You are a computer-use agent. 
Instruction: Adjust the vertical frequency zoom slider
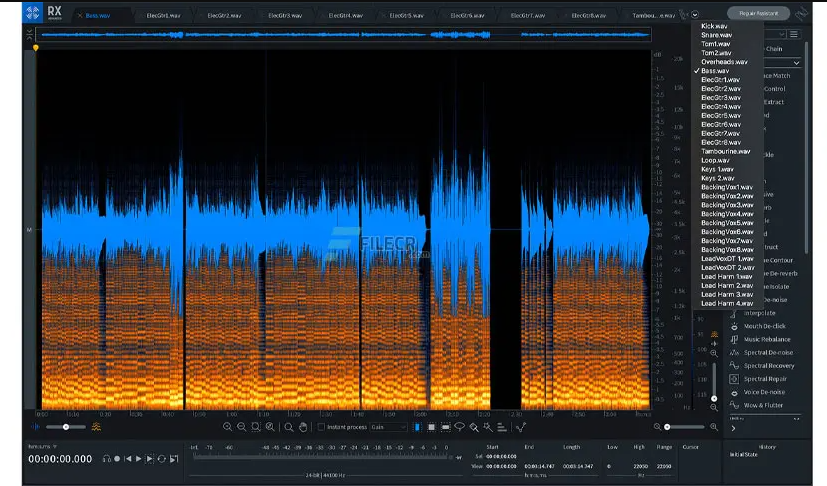pos(714,381)
